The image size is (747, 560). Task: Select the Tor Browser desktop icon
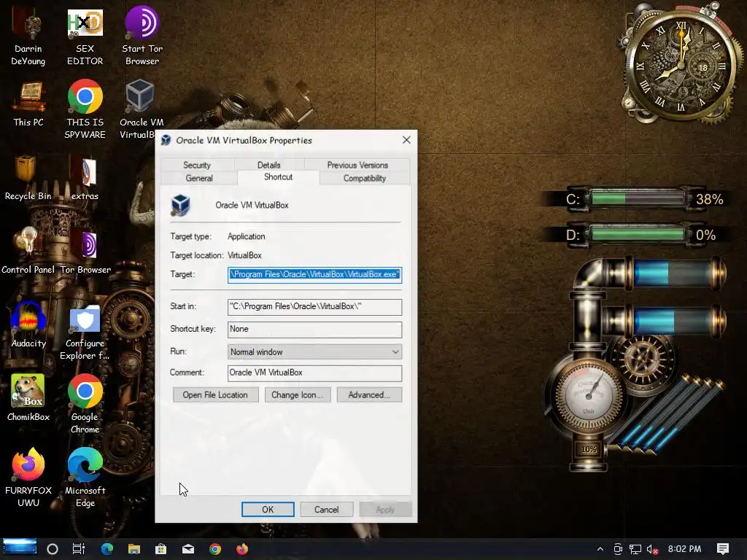86,251
